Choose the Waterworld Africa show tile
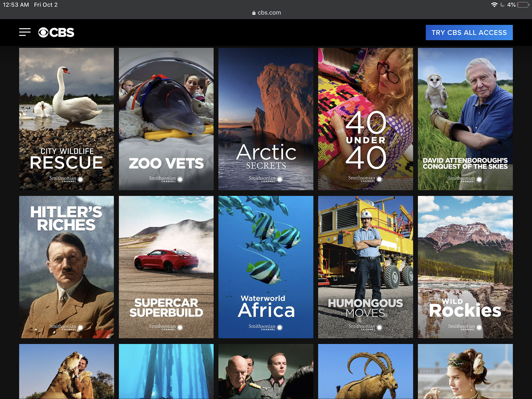 click(x=266, y=267)
